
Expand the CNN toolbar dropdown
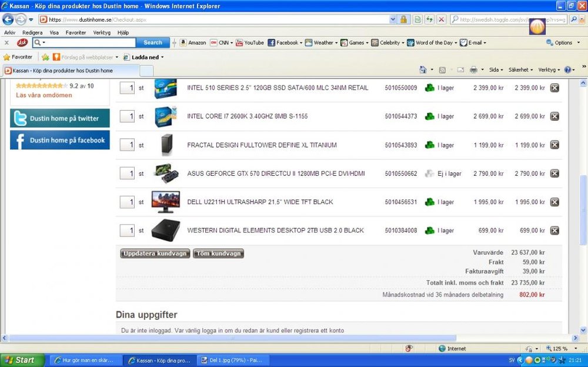(232, 43)
